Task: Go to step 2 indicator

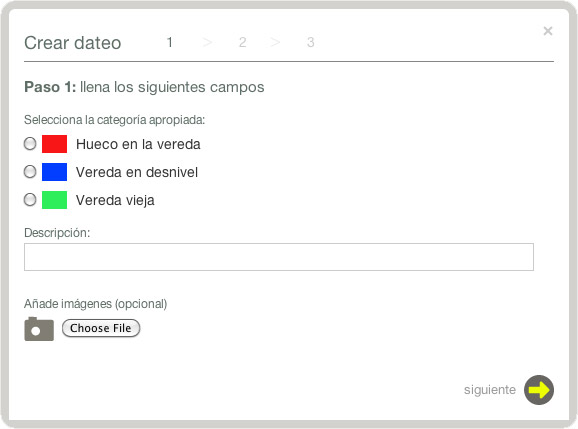Action: click(x=242, y=42)
